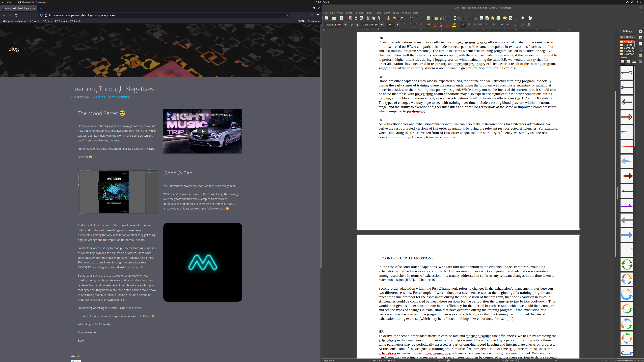
Task: Open highlighting color dropdown arrow
Action: click(x=458, y=25)
